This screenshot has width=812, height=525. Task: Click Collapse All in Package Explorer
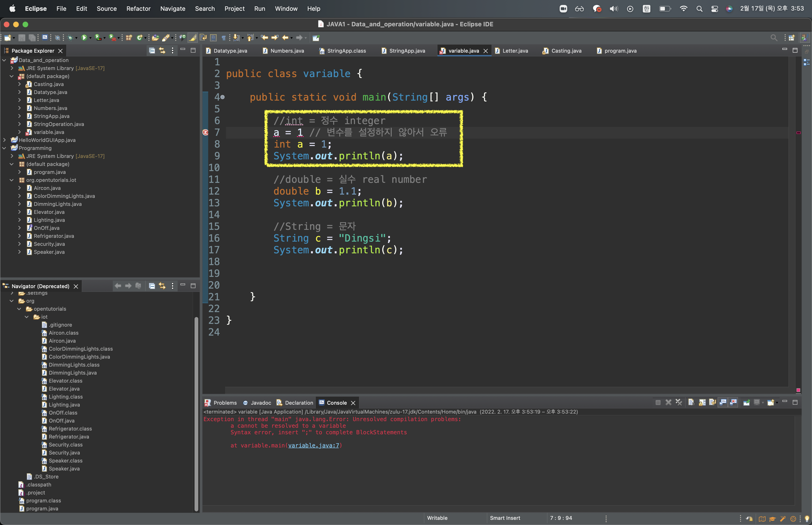152,51
